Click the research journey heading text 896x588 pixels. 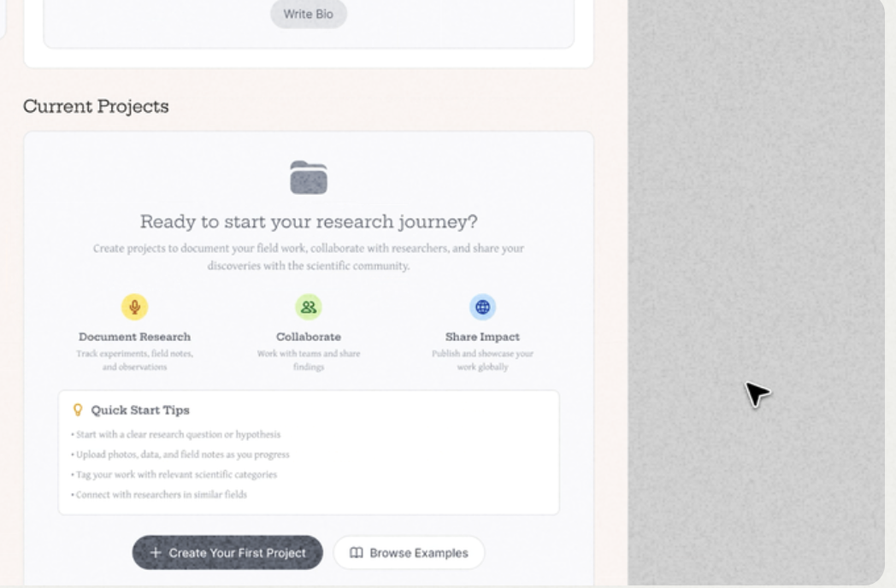tap(309, 222)
